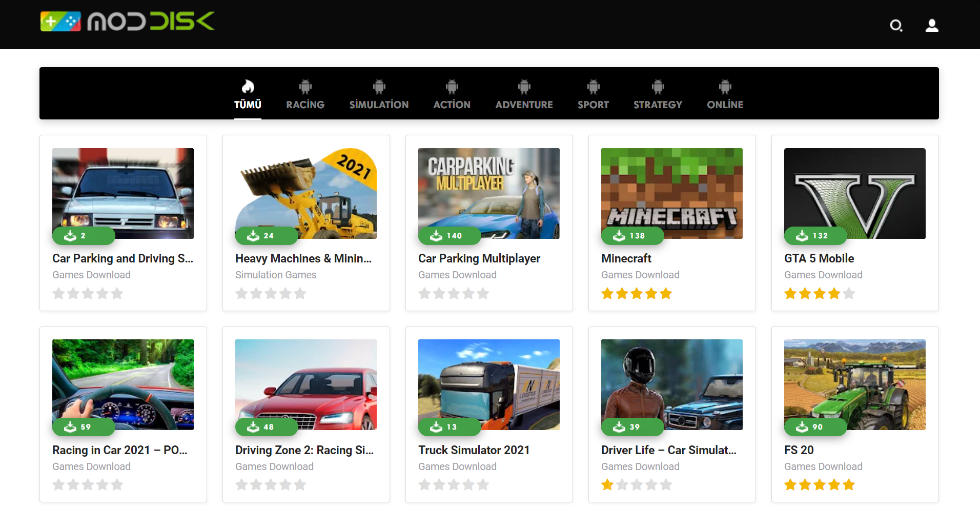
Task: Click the ModDisk logo
Action: 127,22
